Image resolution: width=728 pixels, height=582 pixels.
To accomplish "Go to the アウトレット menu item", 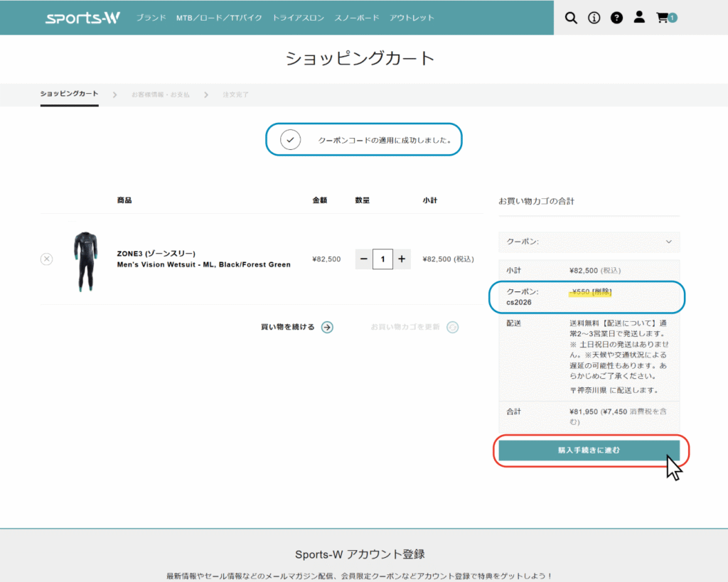I will 412,18.
